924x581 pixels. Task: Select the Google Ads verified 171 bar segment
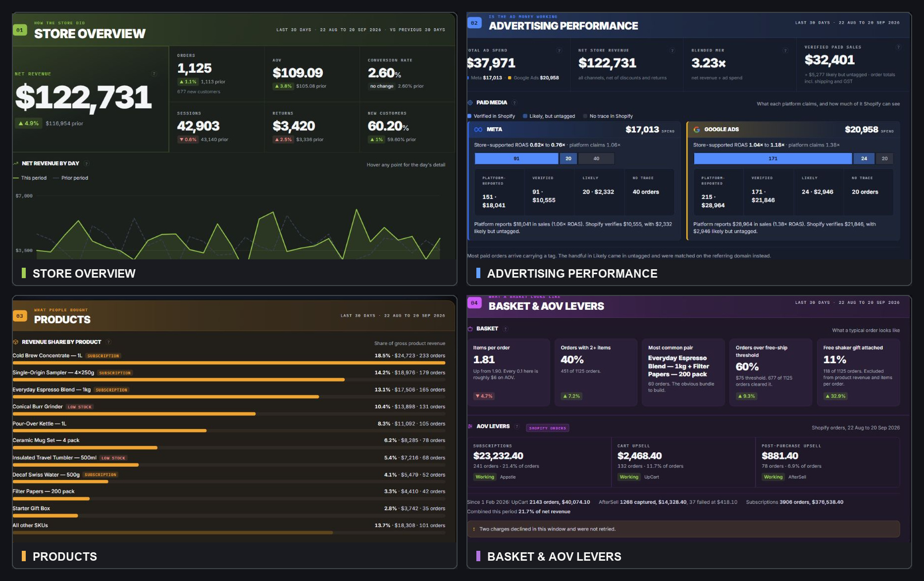[x=773, y=158]
